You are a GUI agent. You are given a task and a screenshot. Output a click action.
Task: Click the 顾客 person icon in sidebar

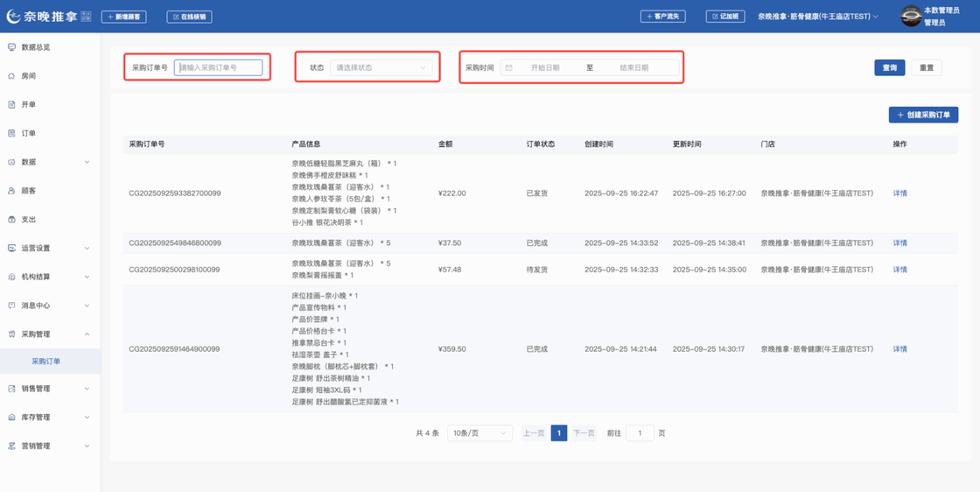click(11, 191)
